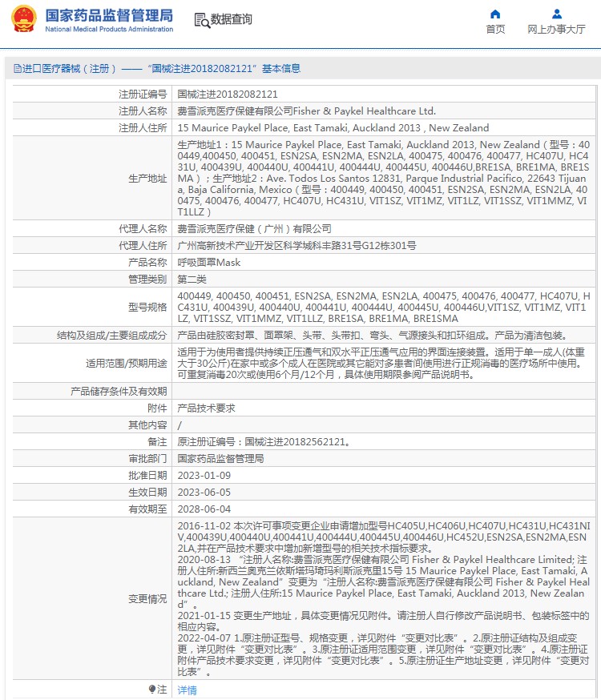This screenshot has width=601, height=700.
Task: Click the 生效日期 row label
Action: click(x=147, y=493)
